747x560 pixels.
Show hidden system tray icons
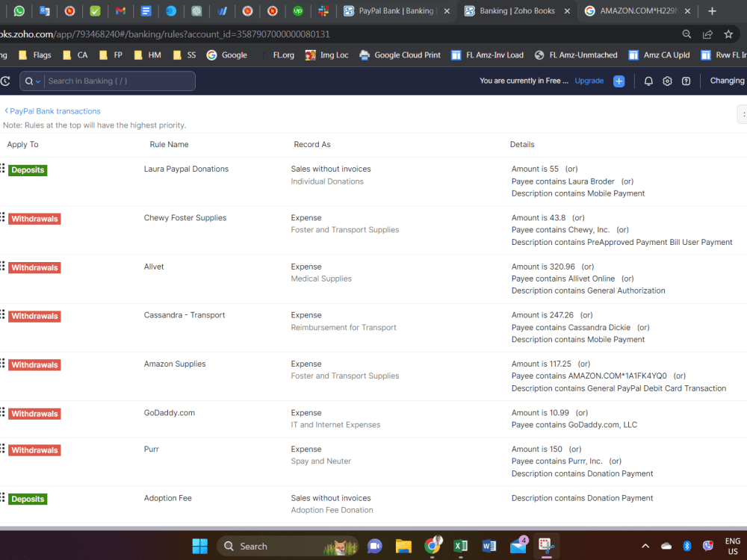pos(645,547)
